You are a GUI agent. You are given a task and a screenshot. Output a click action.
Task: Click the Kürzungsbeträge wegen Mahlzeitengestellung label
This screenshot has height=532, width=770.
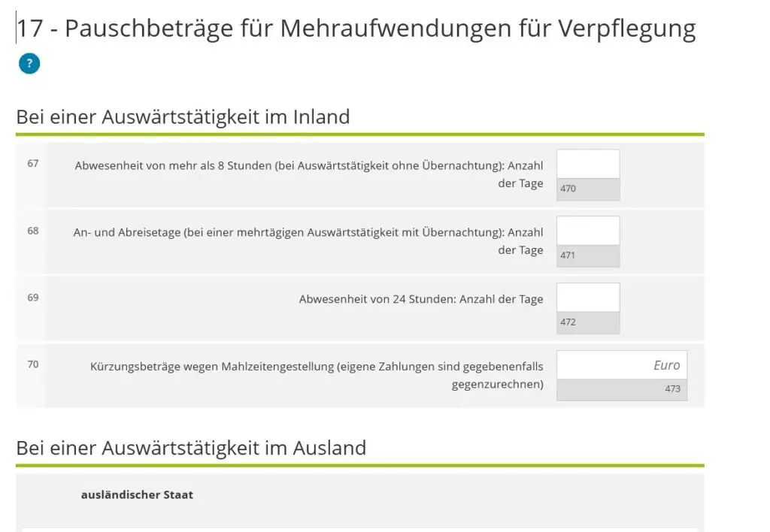[317, 376]
